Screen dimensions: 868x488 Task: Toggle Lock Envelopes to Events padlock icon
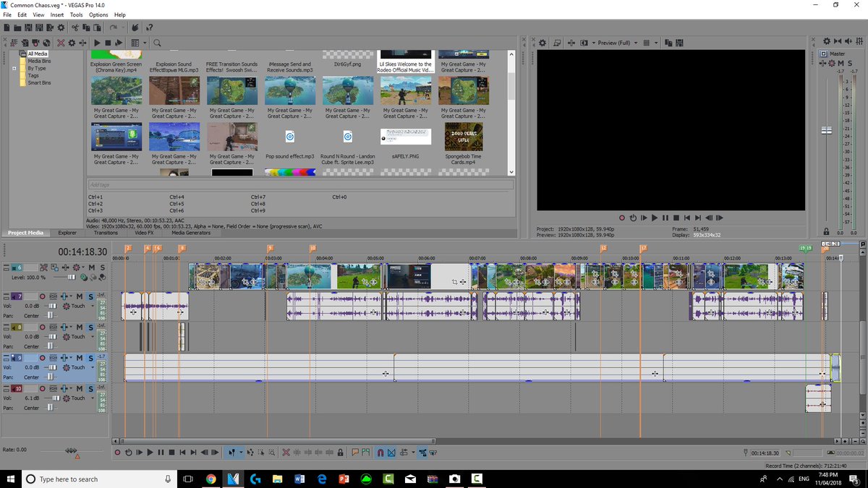340,453
